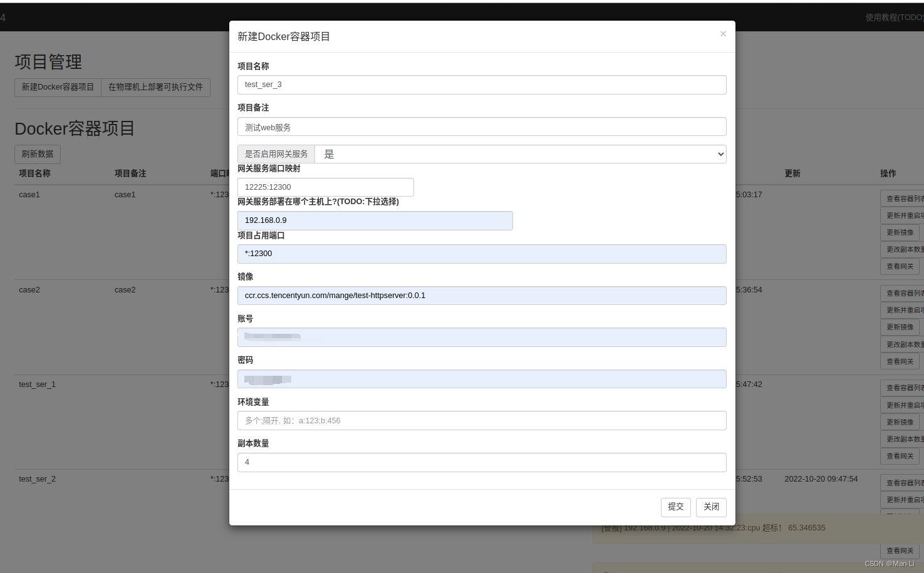Click the case2 project name cell
Screen dimensions: 924x573
[29, 290]
